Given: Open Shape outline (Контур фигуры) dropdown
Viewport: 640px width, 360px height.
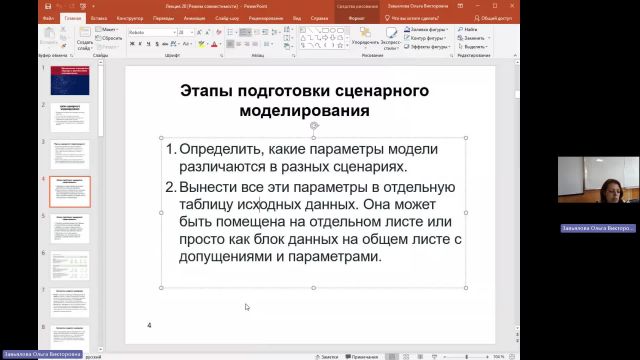Looking at the screenshot, I should coord(425,38).
